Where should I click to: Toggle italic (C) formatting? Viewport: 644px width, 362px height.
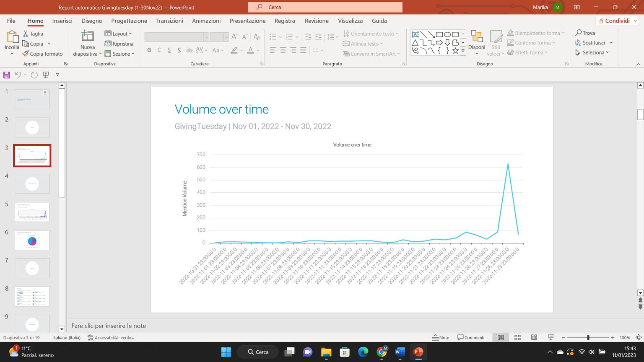pos(159,50)
